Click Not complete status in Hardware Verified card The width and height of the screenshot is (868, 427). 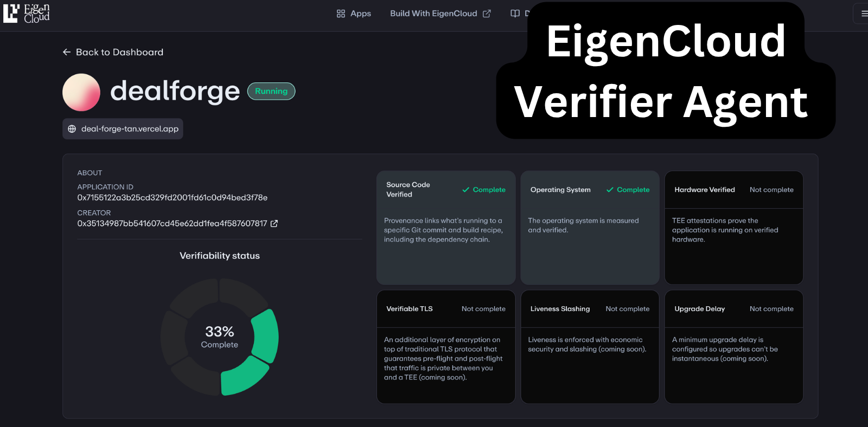(x=771, y=190)
